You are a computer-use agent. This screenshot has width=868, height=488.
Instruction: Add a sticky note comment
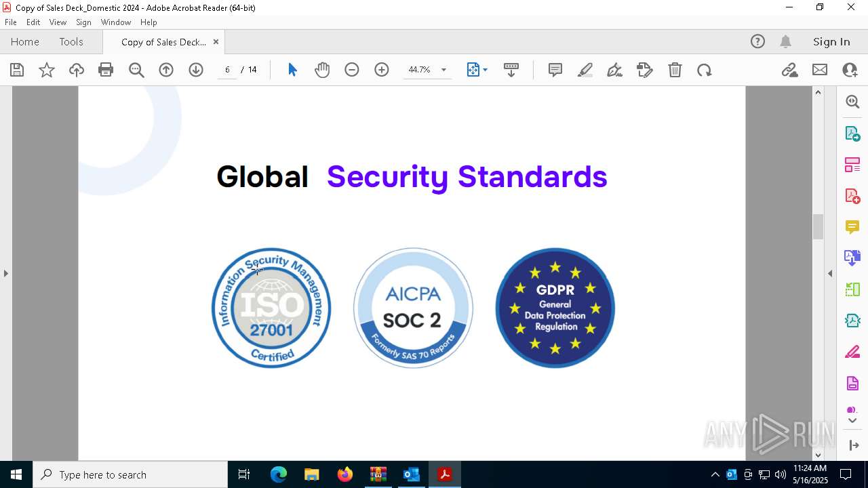[x=555, y=70]
